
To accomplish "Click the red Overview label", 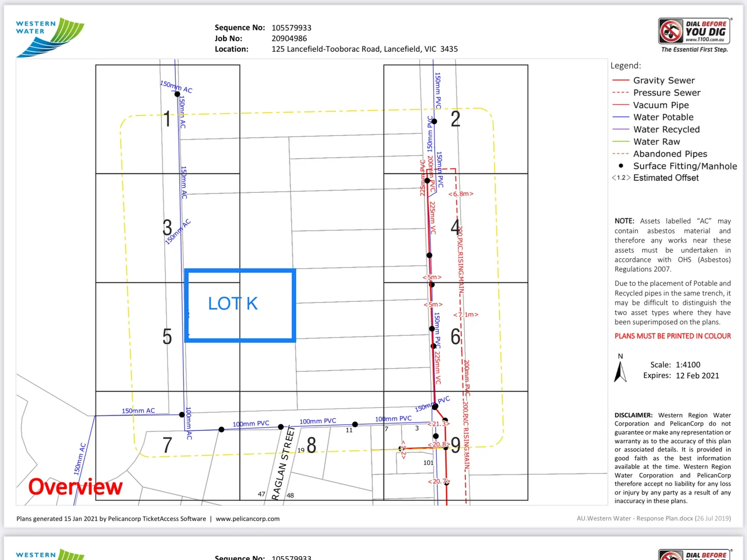I will coord(75,487).
